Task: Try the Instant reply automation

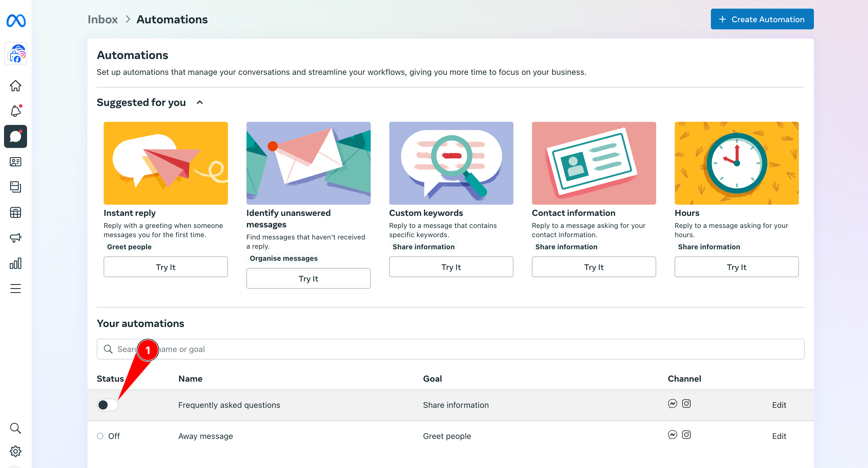Action: 166,266
